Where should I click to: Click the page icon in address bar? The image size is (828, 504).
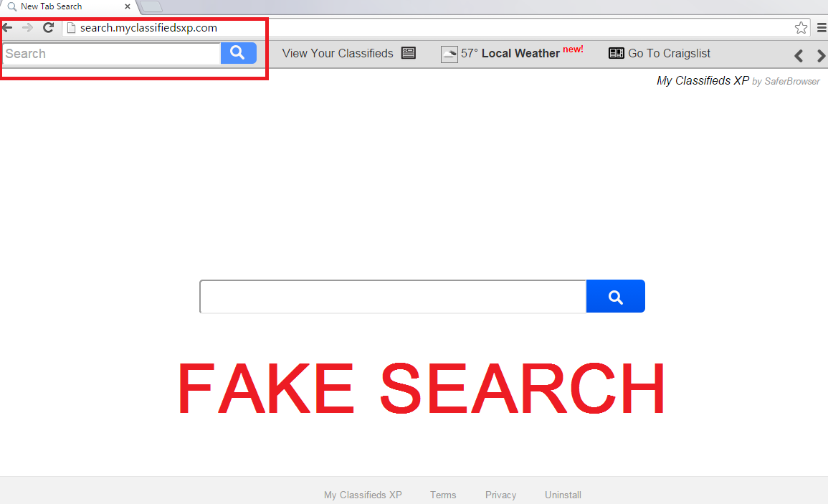pyautogui.click(x=71, y=27)
